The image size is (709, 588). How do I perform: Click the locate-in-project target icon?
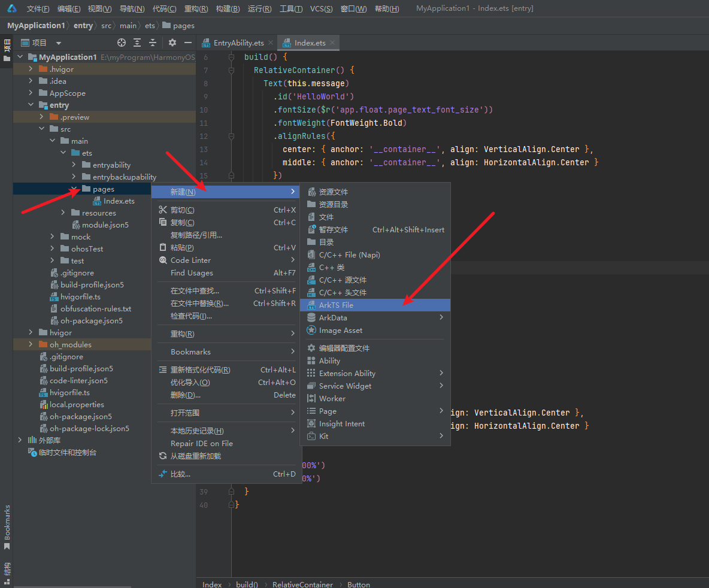click(122, 43)
